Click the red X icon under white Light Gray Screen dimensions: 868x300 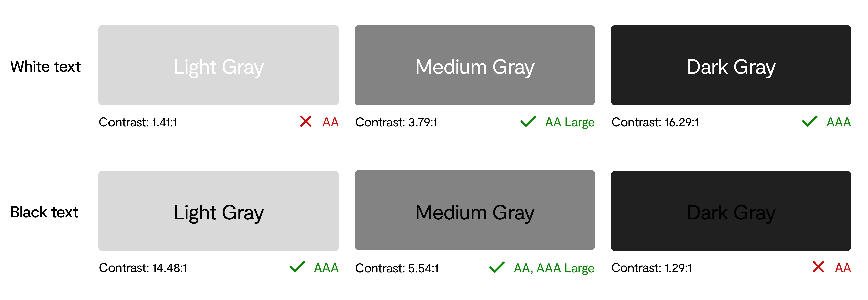coord(306,122)
